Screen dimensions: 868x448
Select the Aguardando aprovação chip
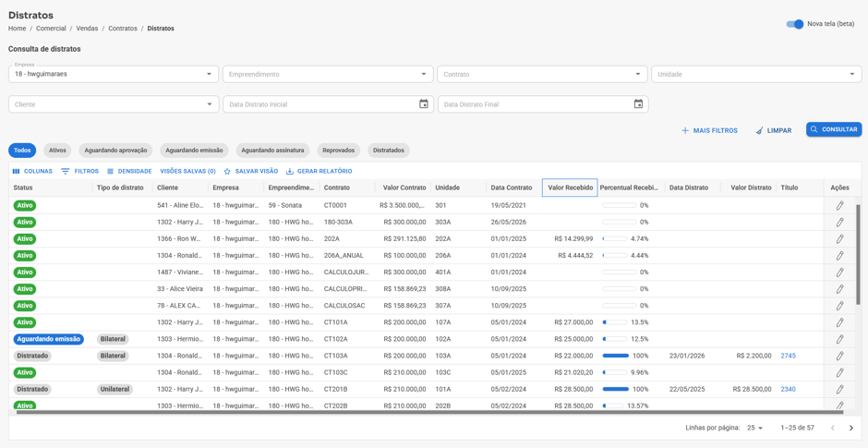coord(115,150)
